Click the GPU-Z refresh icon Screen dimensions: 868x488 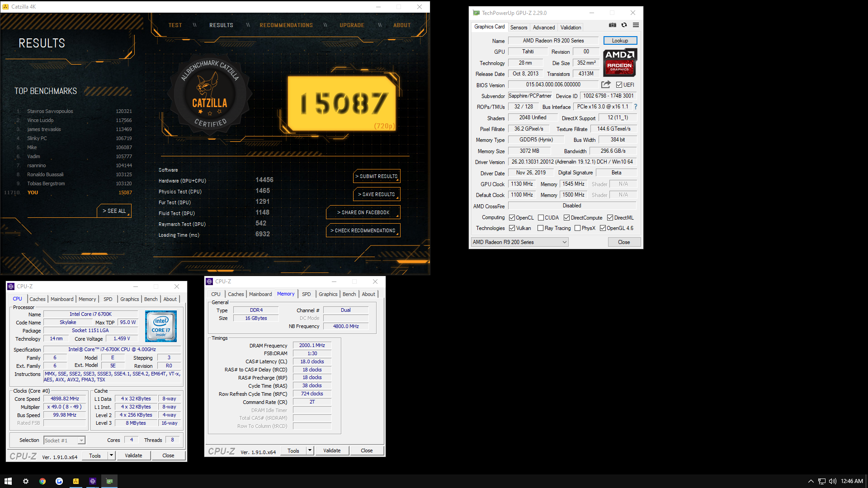(624, 25)
